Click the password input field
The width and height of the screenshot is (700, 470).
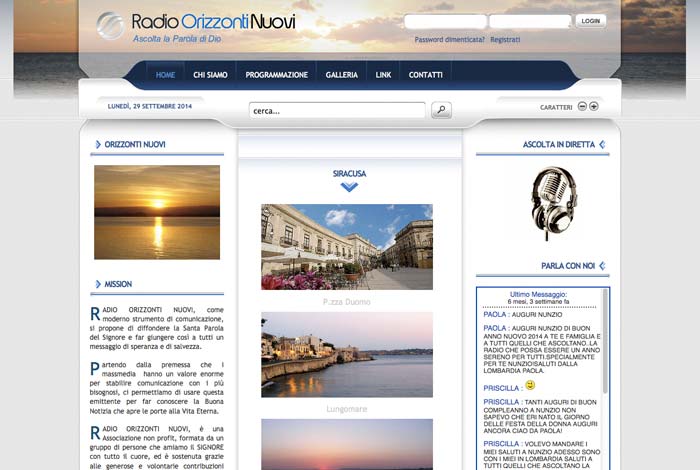[x=530, y=21]
